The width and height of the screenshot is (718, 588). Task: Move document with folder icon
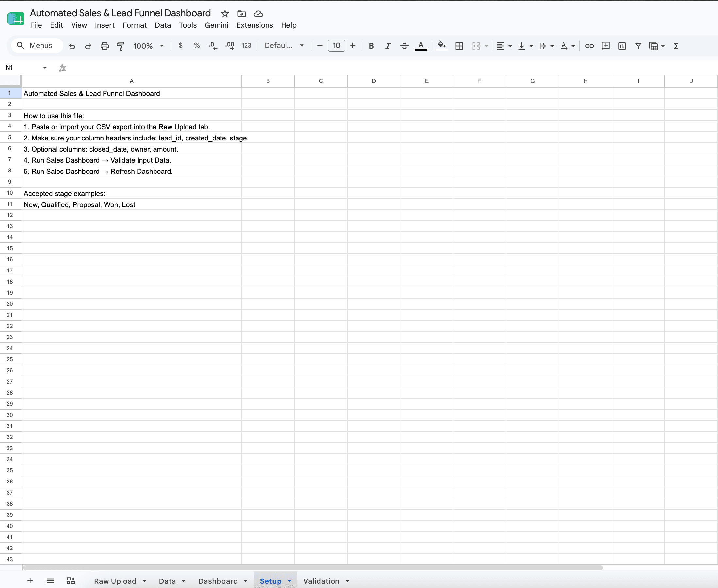coord(241,13)
